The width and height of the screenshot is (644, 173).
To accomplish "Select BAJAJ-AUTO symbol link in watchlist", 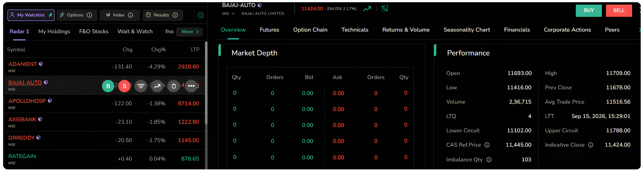I will pyautogui.click(x=25, y=83).
